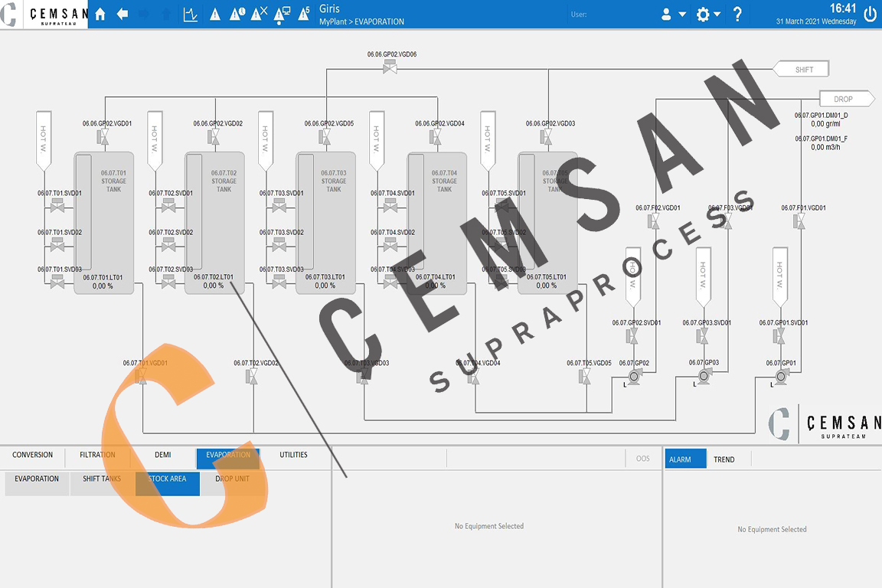Image resolution: width=882 pixels, height=588 pixels.
Task: Go to the Home screen icon
Action: 100,14
